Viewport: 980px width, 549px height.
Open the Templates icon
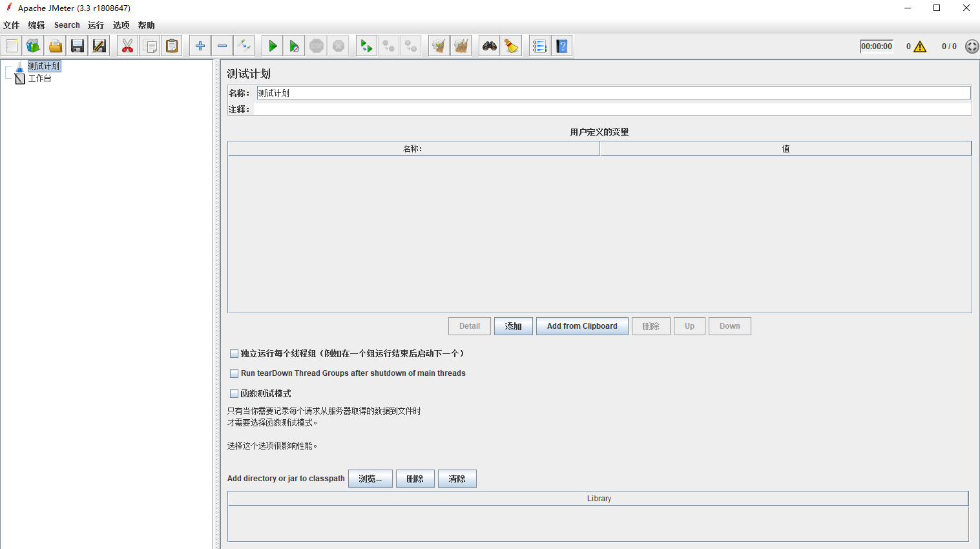(x=33, y=45)
